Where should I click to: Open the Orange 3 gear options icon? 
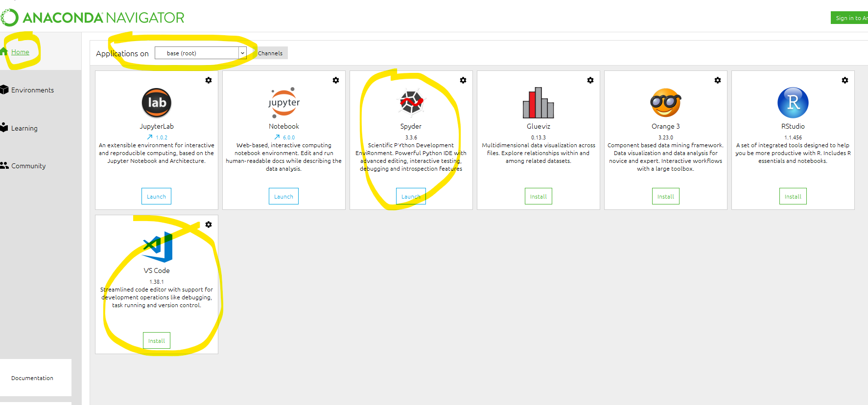pyautogui.click(x=718, y=80)
